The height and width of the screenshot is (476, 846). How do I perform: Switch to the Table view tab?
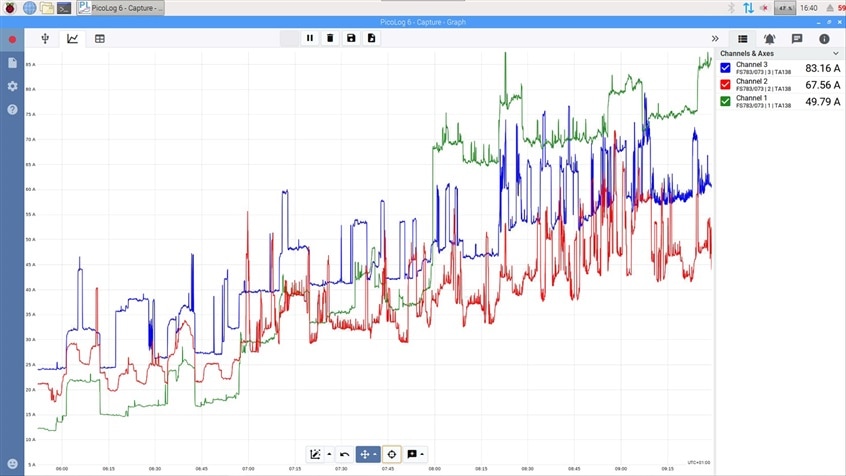click(100, 39)
